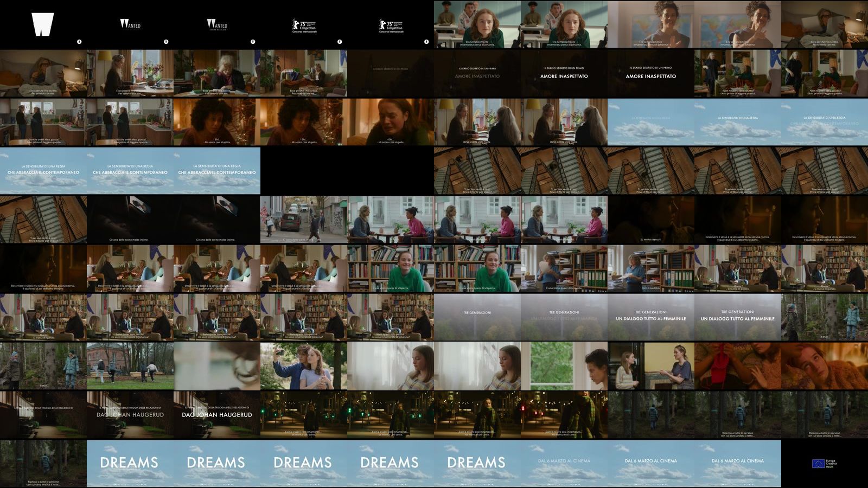Image resolution: width=868 pixels, height=488 pixels.
Task: Select the frame of the crying girl
Action: pos(391,122)
